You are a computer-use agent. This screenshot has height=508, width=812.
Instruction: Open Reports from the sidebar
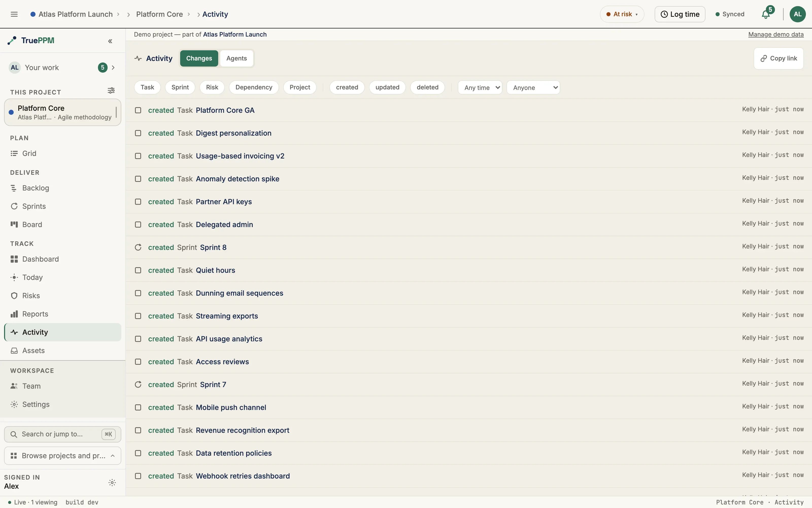point(63,314)
